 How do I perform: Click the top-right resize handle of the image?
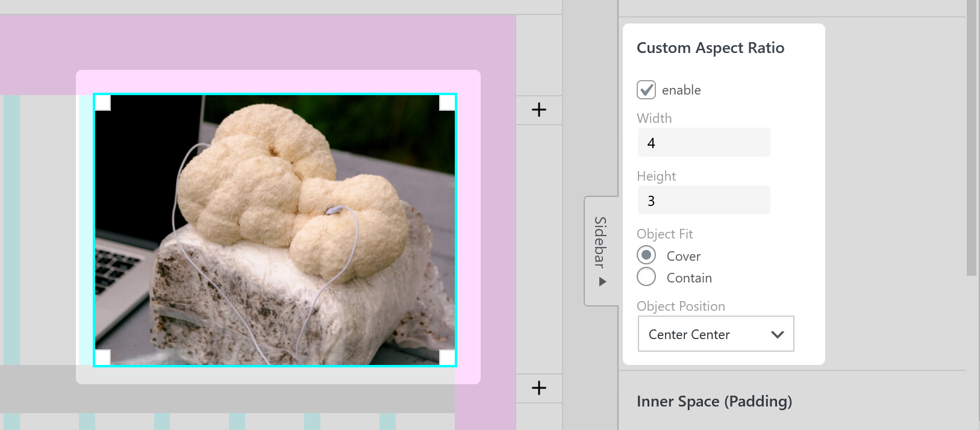click(x=448, y=103)
